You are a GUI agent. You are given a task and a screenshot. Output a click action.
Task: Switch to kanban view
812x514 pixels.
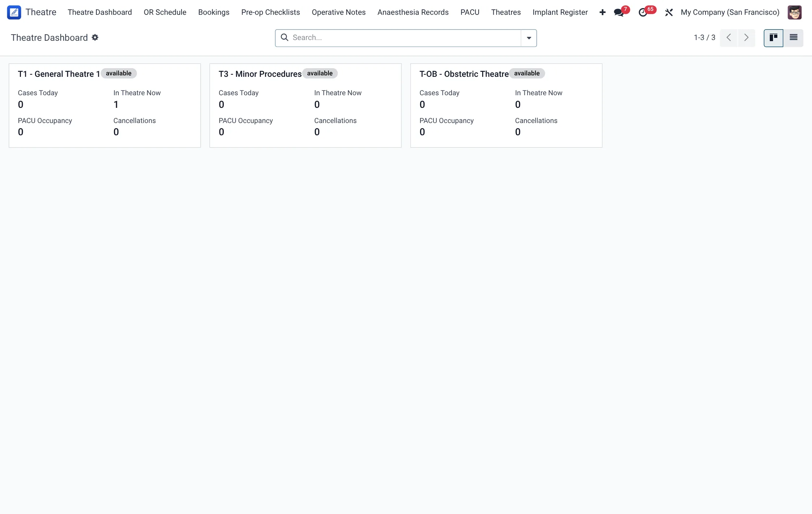[x=773, y=38]
